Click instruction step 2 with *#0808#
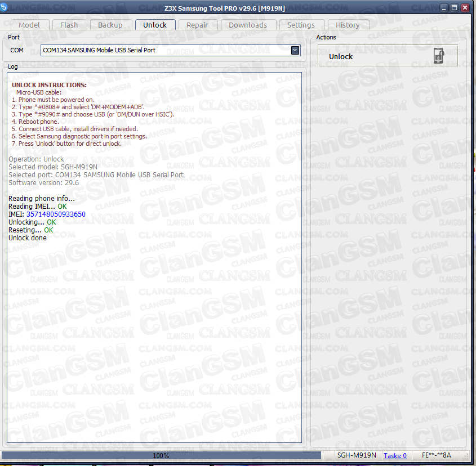 coord(78,107)
